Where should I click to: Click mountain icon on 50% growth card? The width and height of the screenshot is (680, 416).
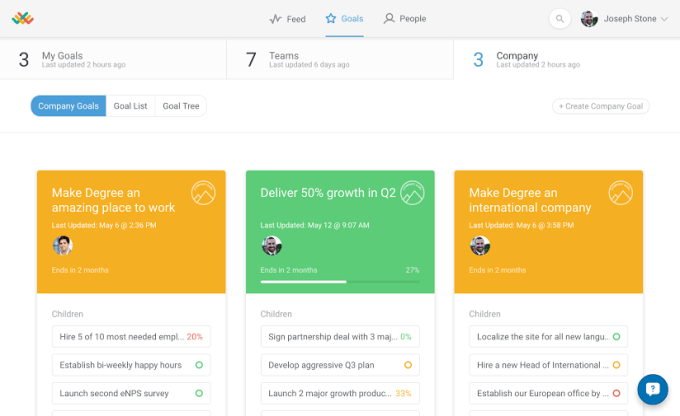pyautogui.click(x=412, y=193)
